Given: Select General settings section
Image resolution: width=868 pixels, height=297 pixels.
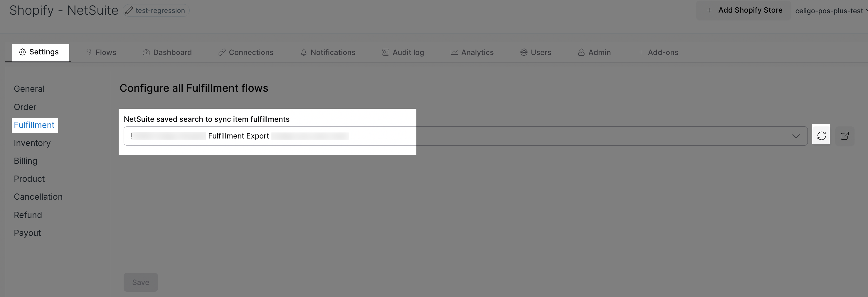Looking at the screenshot, I should (29, 89).
